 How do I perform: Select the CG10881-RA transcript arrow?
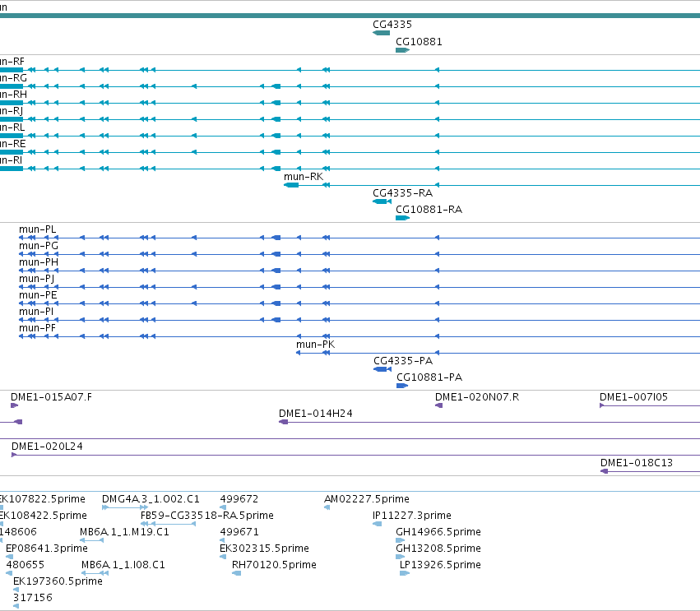point(403,218)
